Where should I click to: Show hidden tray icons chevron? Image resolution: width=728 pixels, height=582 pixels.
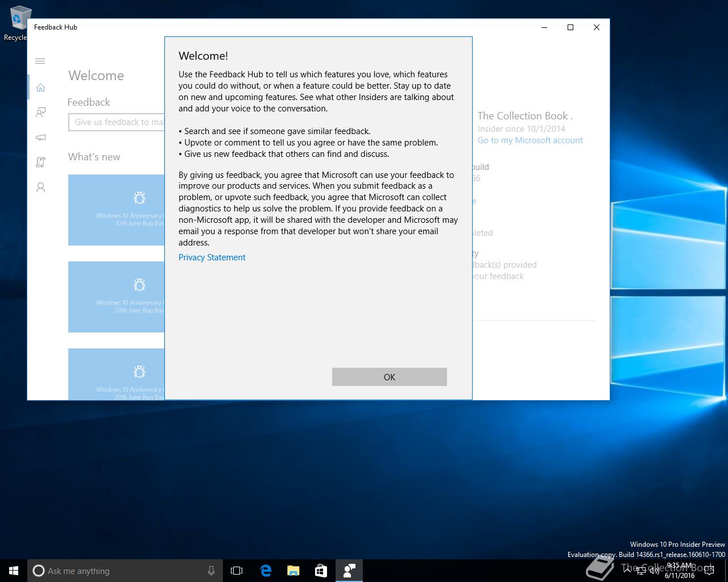pyautogui.click(x=627, y=571)
